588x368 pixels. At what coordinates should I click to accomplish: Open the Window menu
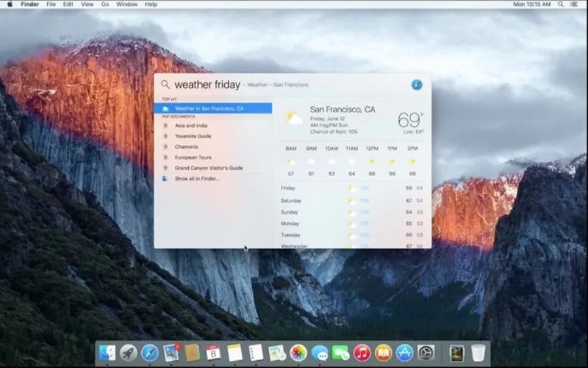pos(127,4)
